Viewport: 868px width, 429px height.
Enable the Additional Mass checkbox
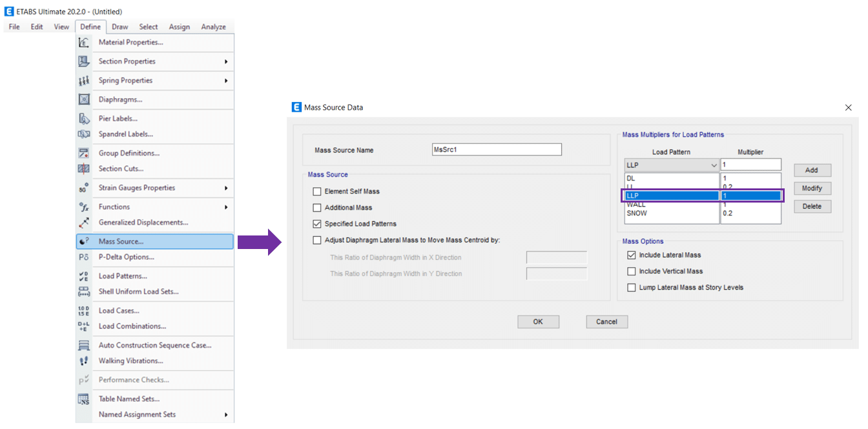[317, 208]
